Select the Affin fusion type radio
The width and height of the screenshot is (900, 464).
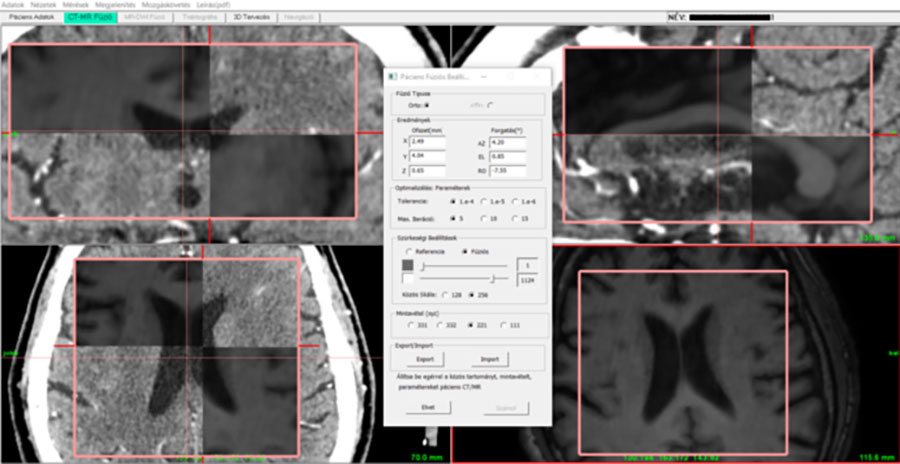[x=490, y=105]
